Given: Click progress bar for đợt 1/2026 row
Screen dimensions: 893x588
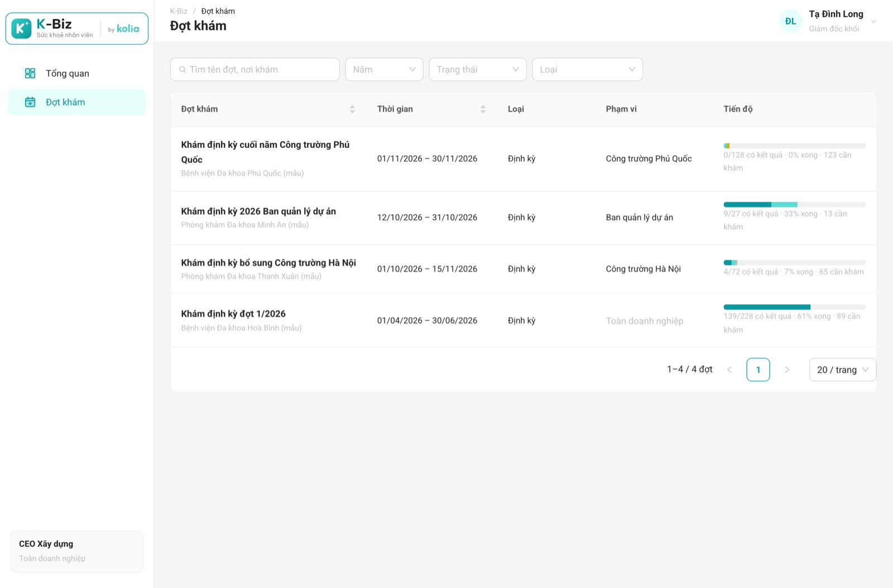Looking at the screenshot, I should click(x=795, y=307).
